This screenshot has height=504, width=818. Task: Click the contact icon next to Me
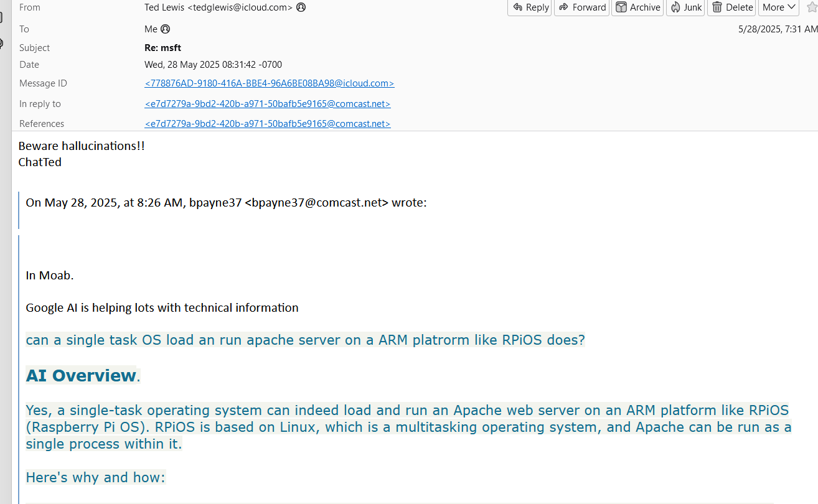coord(165,29)
